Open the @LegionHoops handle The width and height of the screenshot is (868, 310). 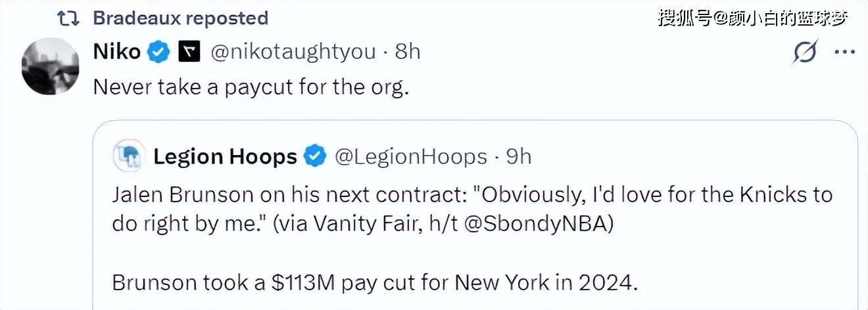(411, 156)
